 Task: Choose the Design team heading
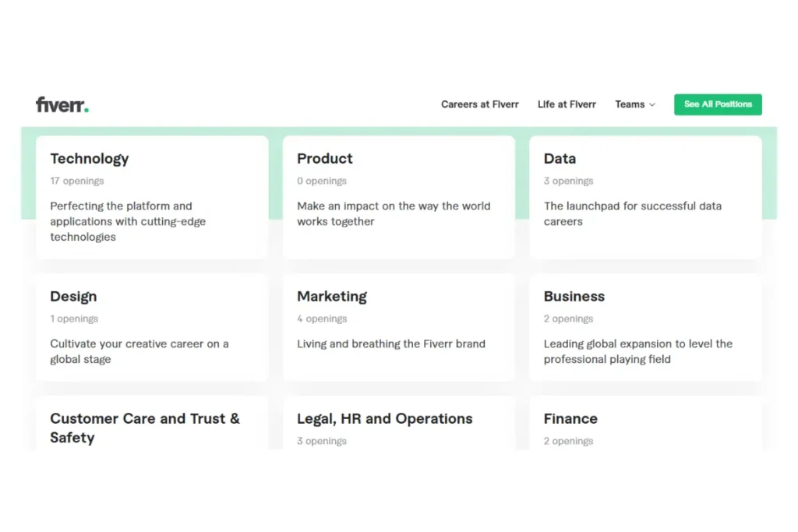(73, 297)
